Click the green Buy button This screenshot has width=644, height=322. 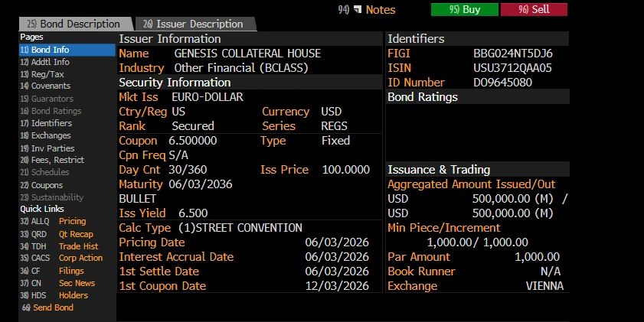coord(465,9)
